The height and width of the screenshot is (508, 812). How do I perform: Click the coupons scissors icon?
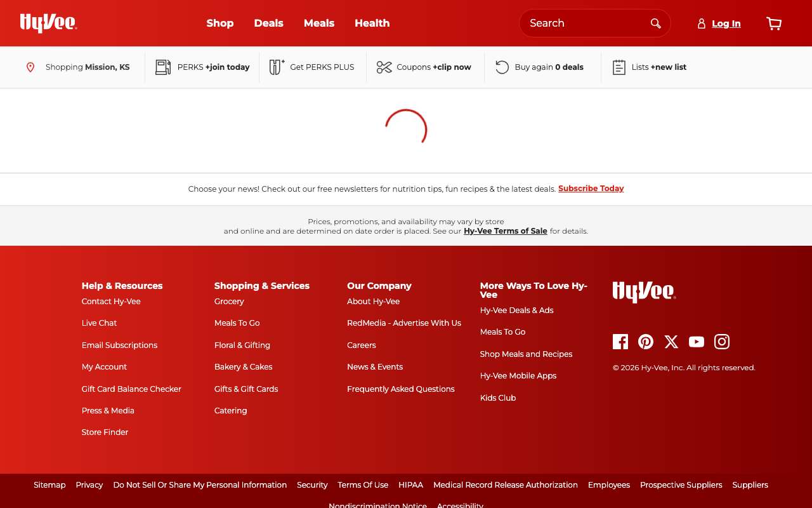[384, 67]
